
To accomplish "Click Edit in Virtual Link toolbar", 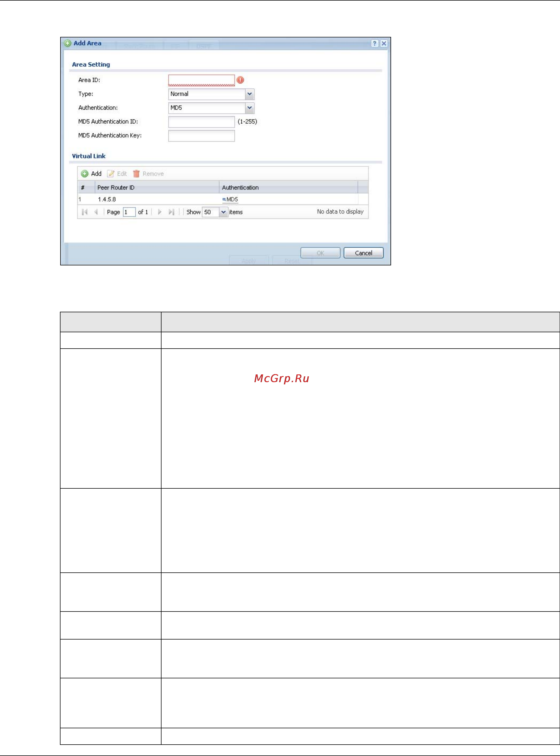I will (x=117, y=174).
